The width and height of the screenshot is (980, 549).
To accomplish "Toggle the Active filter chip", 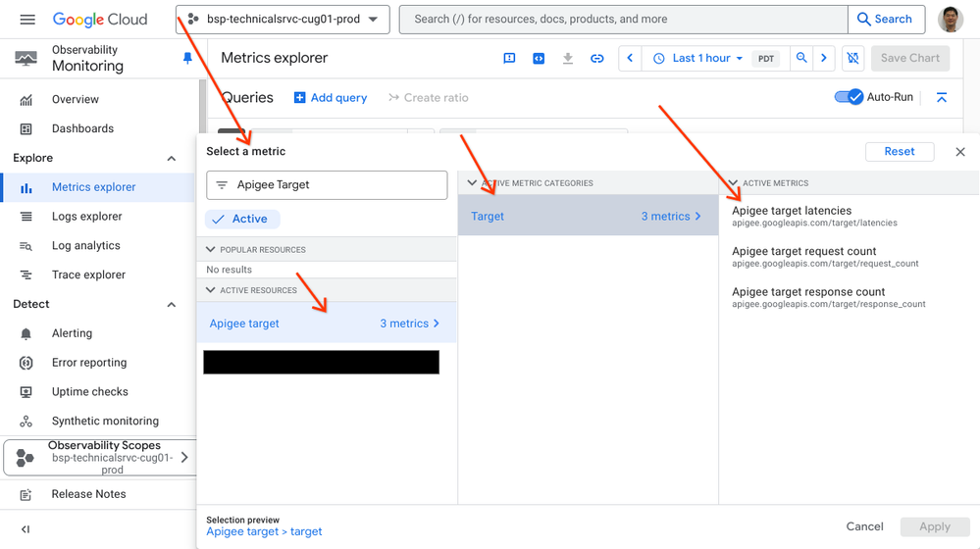I will point(242,220).
